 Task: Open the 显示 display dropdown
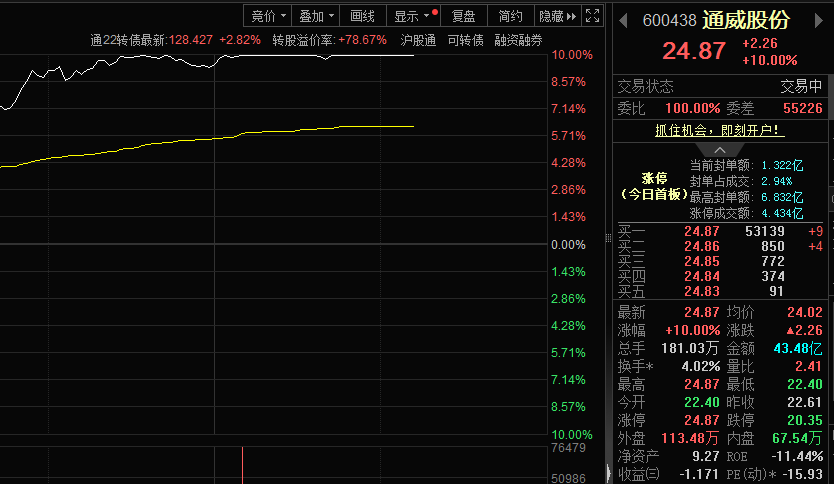tap(412, 16)
